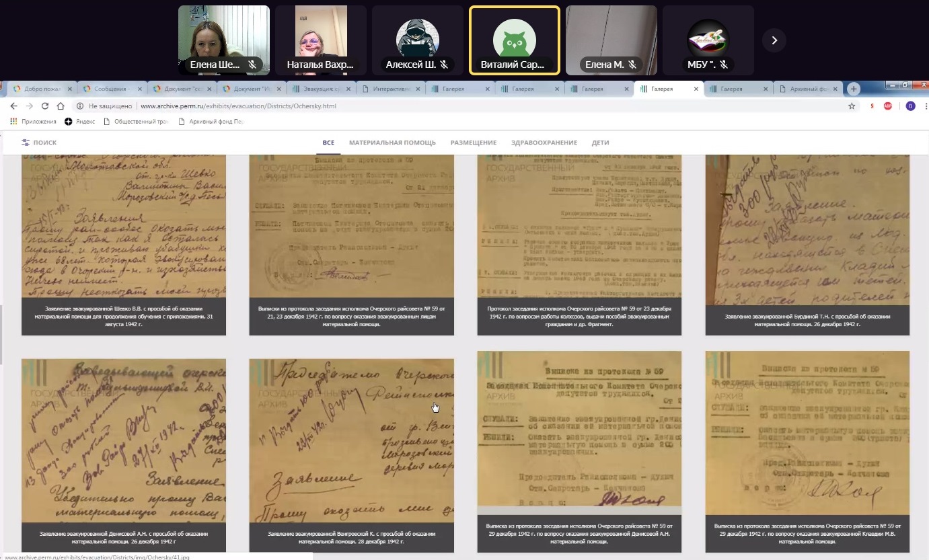This screenshot has width=929, height=560.
Task: Click the next participants arrow button
Action: click(x=774, y=40)
